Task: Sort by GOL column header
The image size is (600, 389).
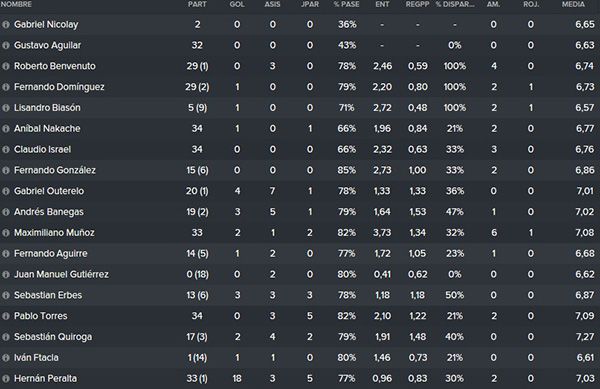Action: click(237, 4)
